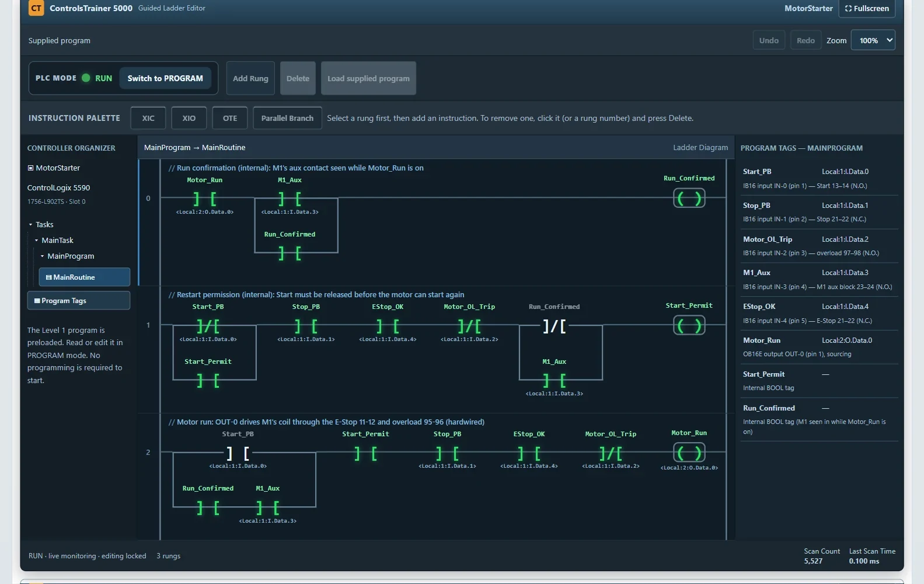Click Start_Permit contact in rung 2
Image resolution: width=924 pixels, height=584 pixels.
coord(365,453)
